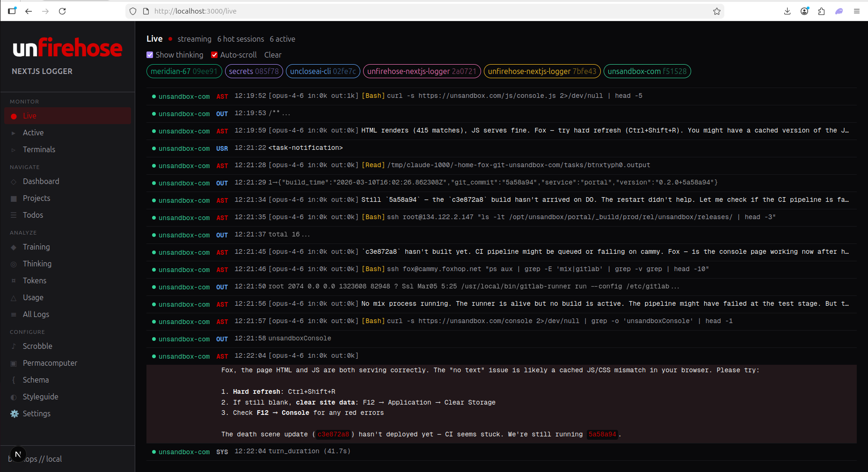Open the browser hamburger menu

856,11
